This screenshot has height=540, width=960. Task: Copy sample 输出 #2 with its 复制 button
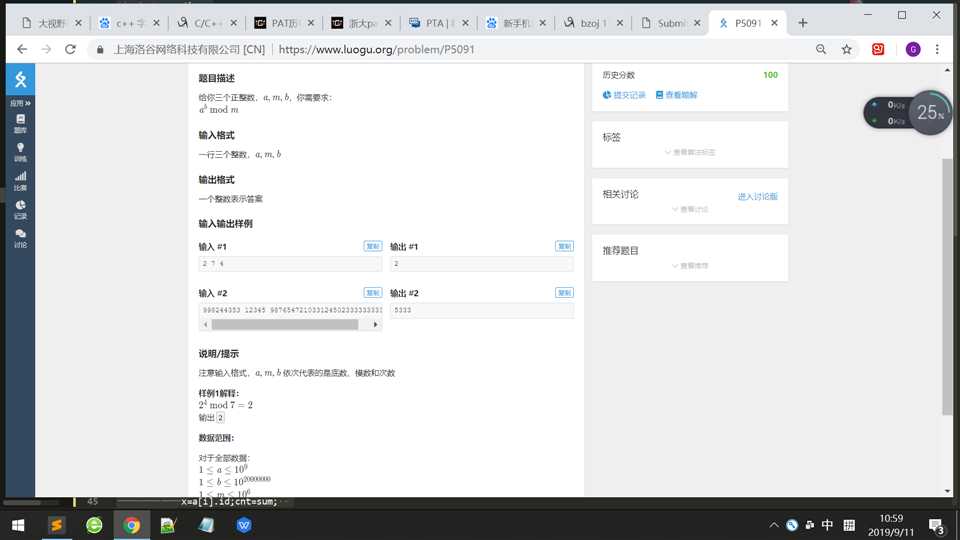564,293
